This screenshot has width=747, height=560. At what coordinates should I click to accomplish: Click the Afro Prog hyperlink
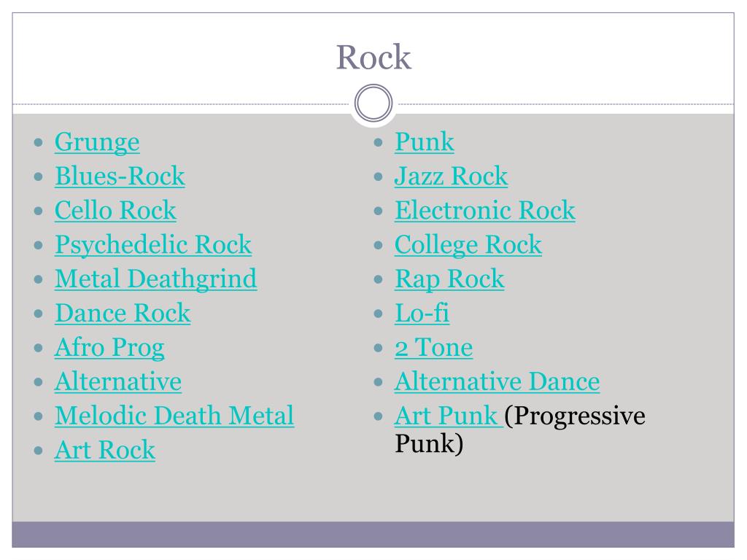110,348
